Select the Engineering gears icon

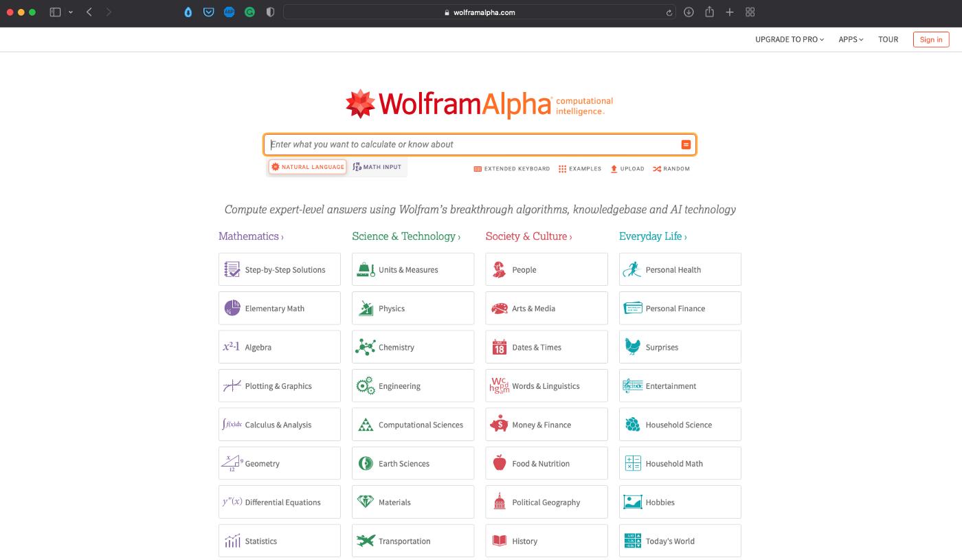[366, 385]
